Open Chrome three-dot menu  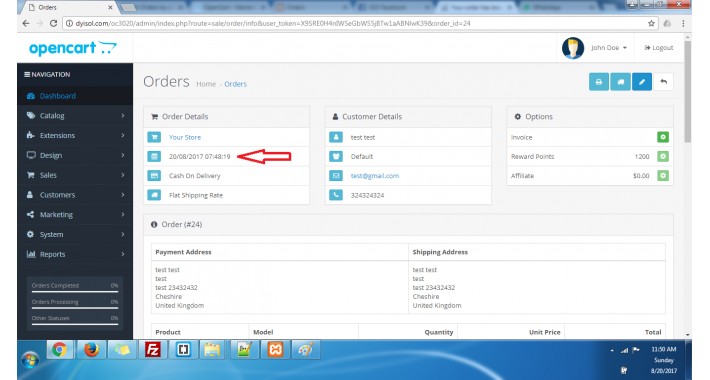(x=683, y=23)
